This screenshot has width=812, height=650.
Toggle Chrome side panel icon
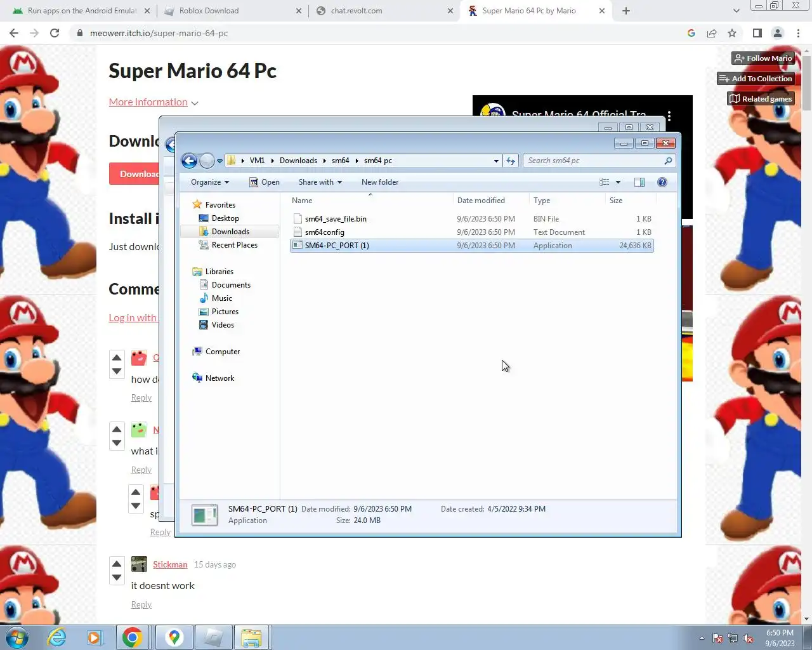tap(757, 33)
